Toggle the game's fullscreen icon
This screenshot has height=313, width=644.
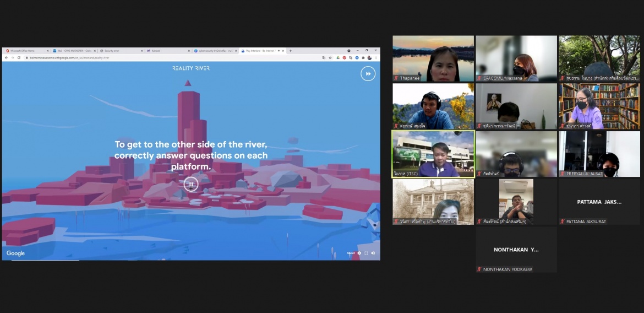coord(366,253)
